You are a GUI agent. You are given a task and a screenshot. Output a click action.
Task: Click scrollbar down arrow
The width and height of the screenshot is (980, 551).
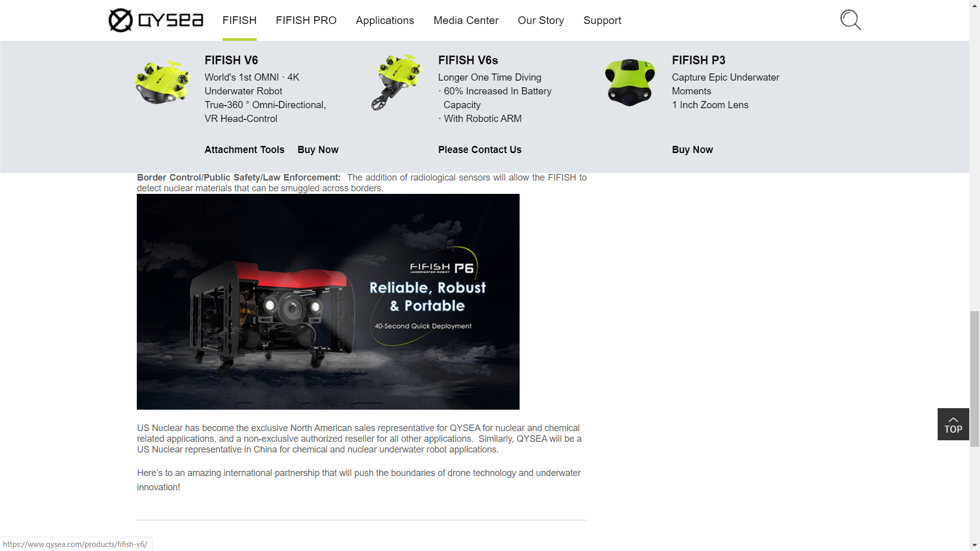click(x=974, y=545)
